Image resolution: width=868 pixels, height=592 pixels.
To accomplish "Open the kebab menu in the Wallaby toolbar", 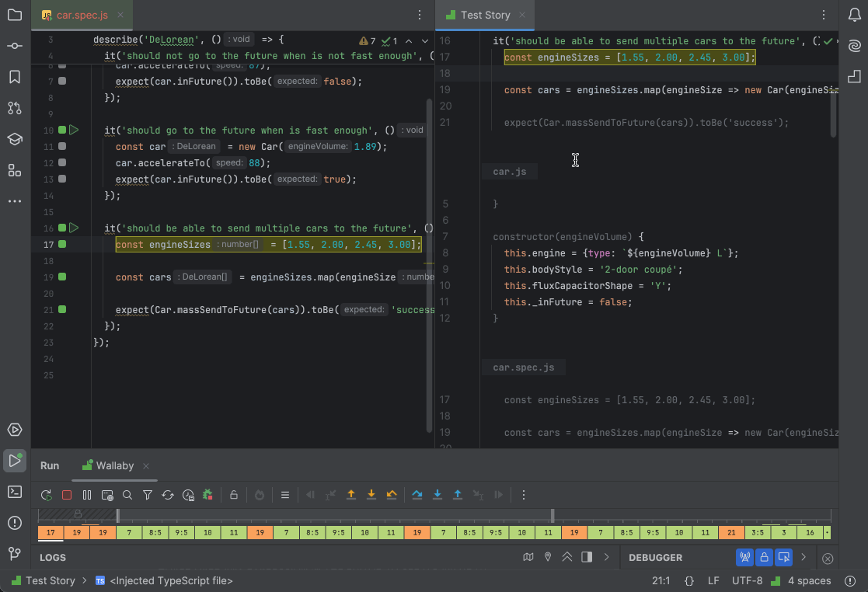I will [x=524, y=494].
